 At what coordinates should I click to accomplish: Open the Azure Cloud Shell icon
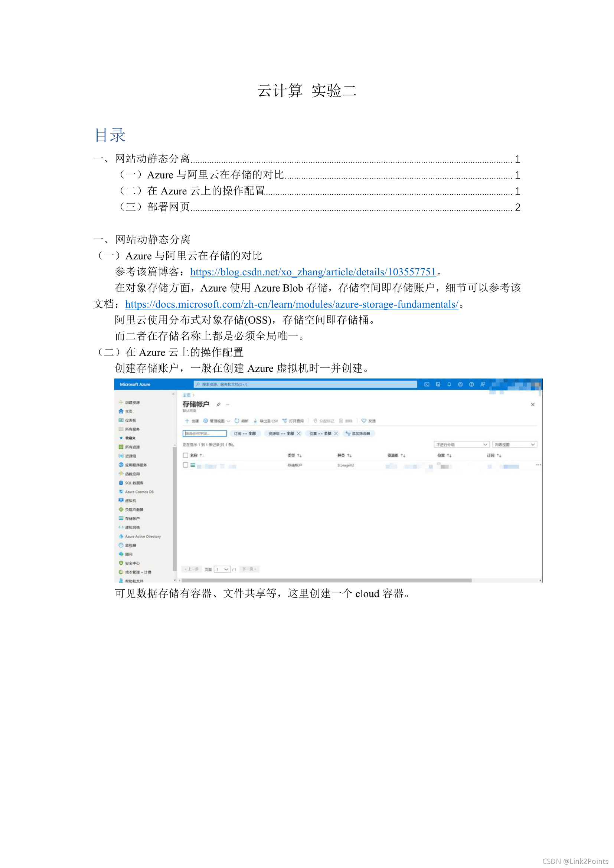coord(427,384)
